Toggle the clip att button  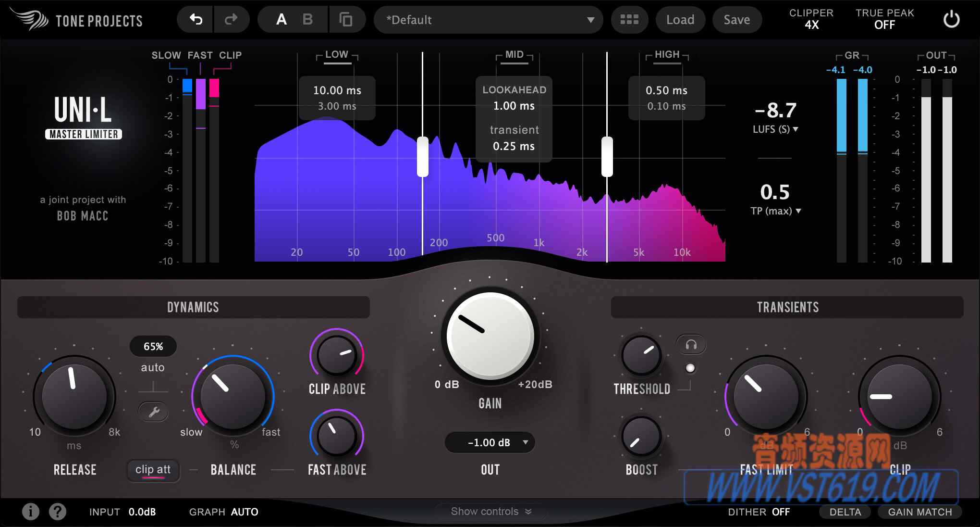click(153, 470)
